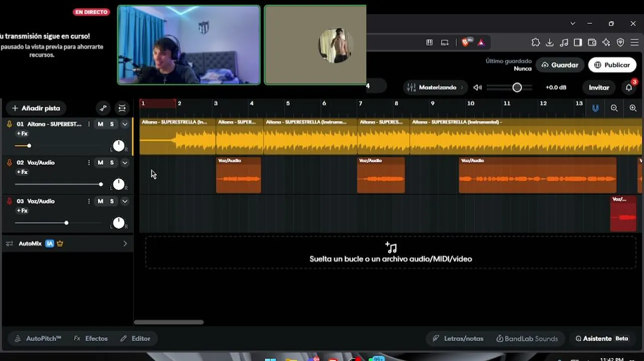Open the Leo AI sparkle icon in browser toolbar
644x361 pixels.
coord(606,43)
